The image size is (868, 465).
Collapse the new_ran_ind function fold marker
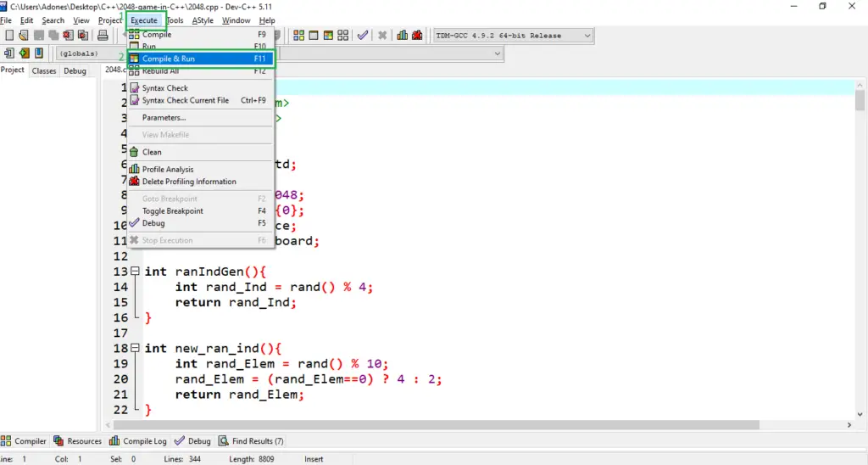135,348
